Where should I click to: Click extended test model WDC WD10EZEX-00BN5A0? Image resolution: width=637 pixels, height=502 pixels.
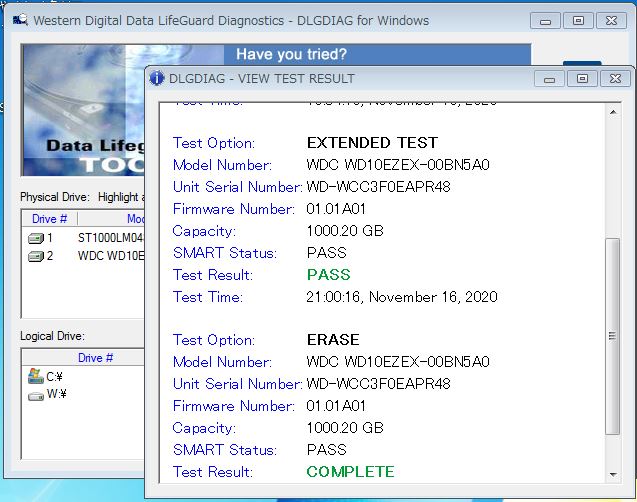(398, 165)
